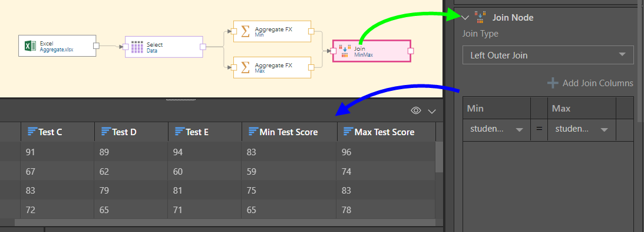Screen dimensions: 644x232
Task: Expand the chevron beside the eye icon
Action: click(432, 111)
